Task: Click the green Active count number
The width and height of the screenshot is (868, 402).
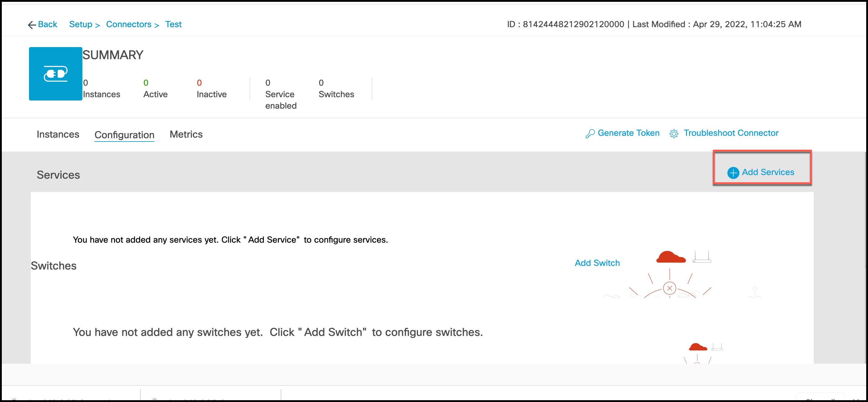Action: click(146, 83)
